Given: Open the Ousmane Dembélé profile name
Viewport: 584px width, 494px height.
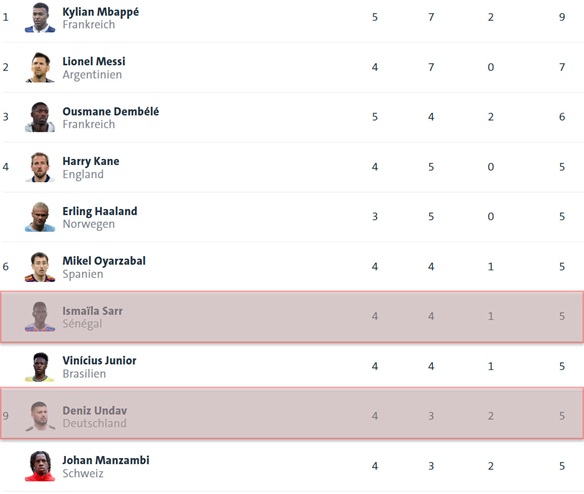Looking at the screenshot, I should [x=111, y=111].
